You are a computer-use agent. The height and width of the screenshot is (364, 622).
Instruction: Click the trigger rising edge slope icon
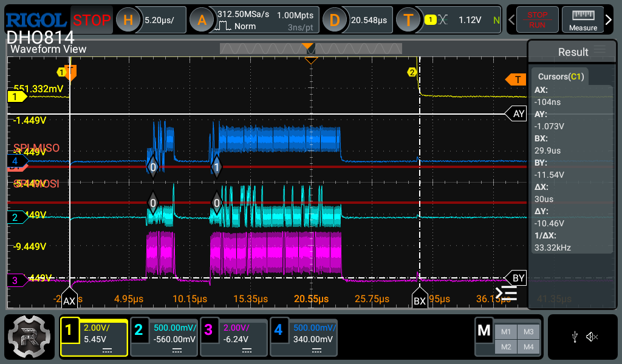coord(443,20)
